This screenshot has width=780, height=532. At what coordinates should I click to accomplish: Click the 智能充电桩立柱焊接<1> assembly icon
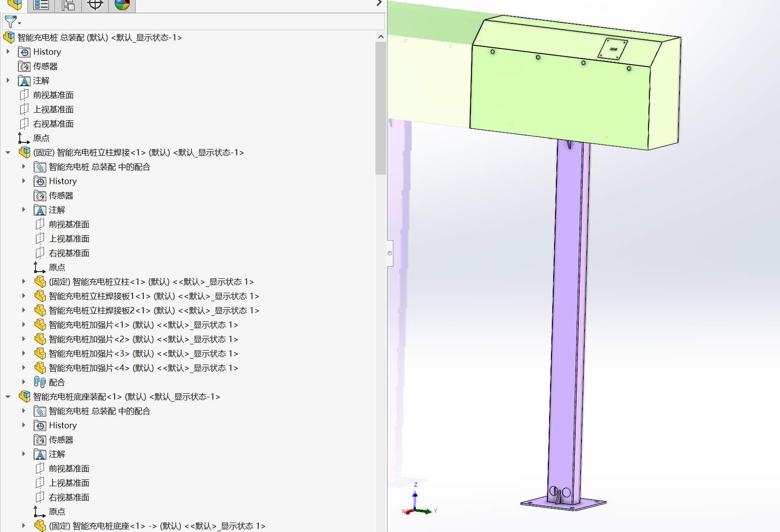point(25,152)
